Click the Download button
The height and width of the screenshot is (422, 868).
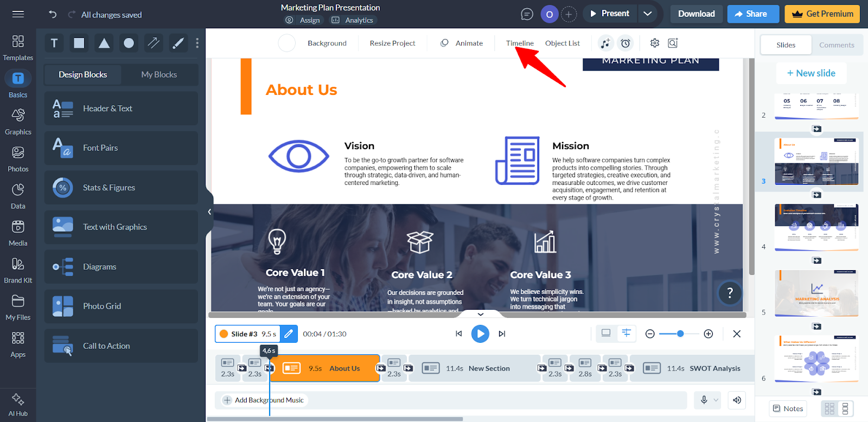tap(696, 14)
